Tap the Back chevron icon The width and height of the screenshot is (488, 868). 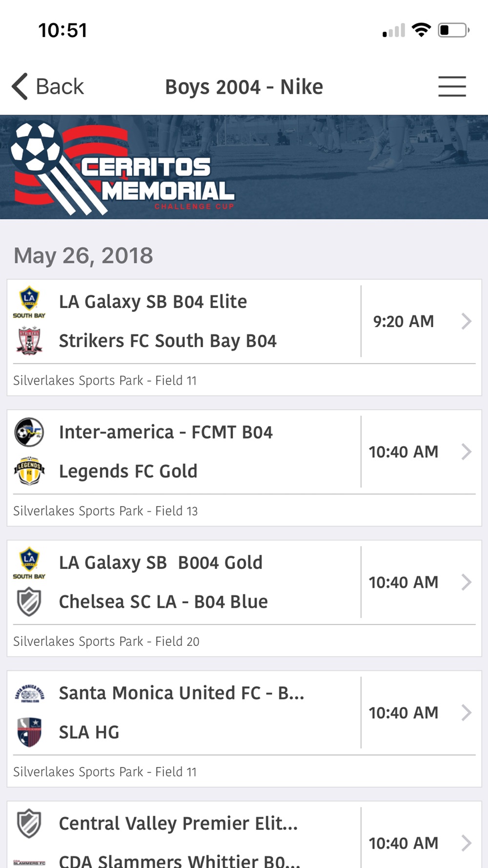(20, 86)
